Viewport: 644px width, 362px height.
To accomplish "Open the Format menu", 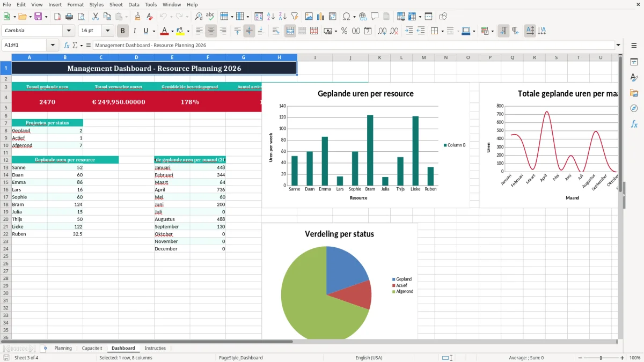I will pos(75,4).
